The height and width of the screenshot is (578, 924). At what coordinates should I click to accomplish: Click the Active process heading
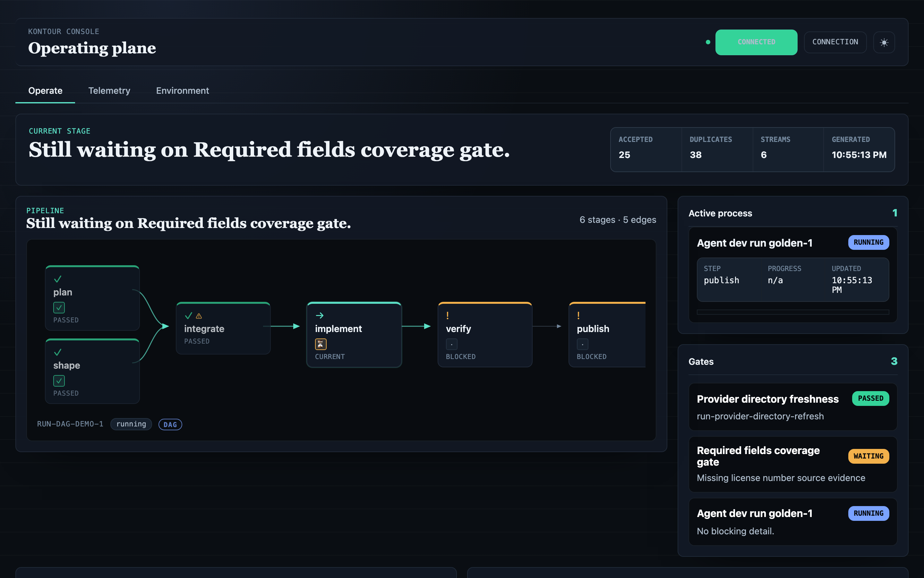click(x=720, y=213)
